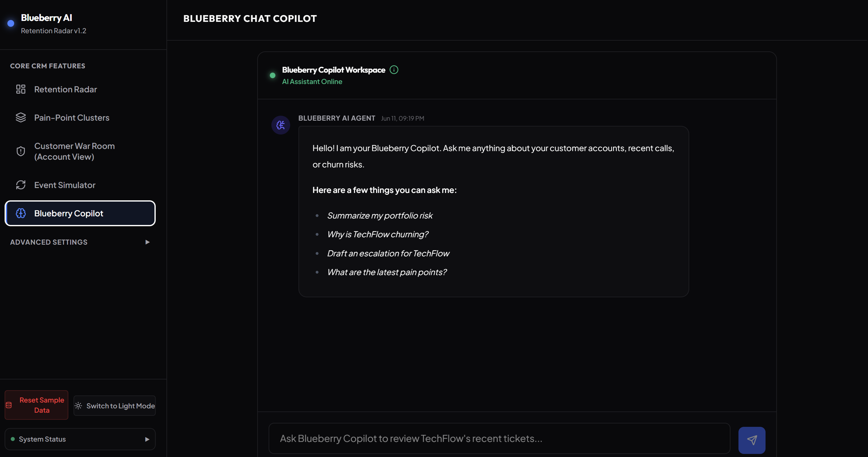Click the Pain-Point Clusters layers icon
Screen dimensions: 868x457
tap(21, 118)
